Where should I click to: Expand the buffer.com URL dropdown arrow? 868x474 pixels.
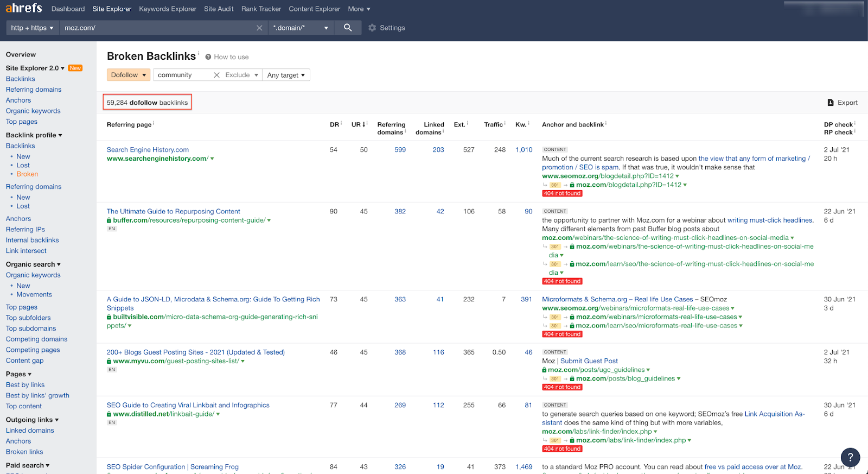(269, 220)
